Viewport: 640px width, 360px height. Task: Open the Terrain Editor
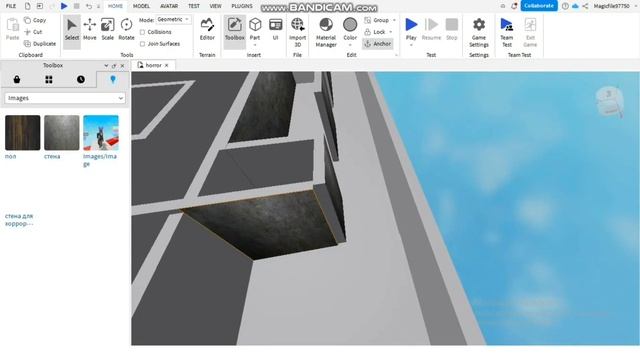pos(207,29)
